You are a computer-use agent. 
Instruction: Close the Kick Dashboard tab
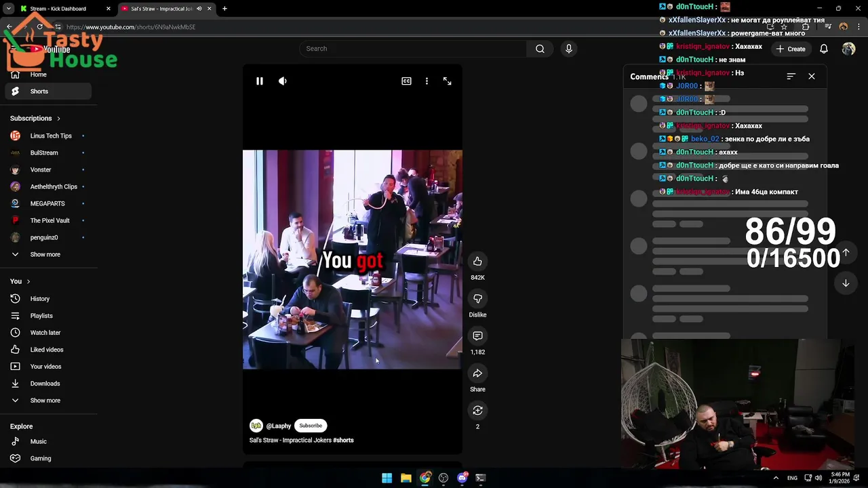(108, 9)
